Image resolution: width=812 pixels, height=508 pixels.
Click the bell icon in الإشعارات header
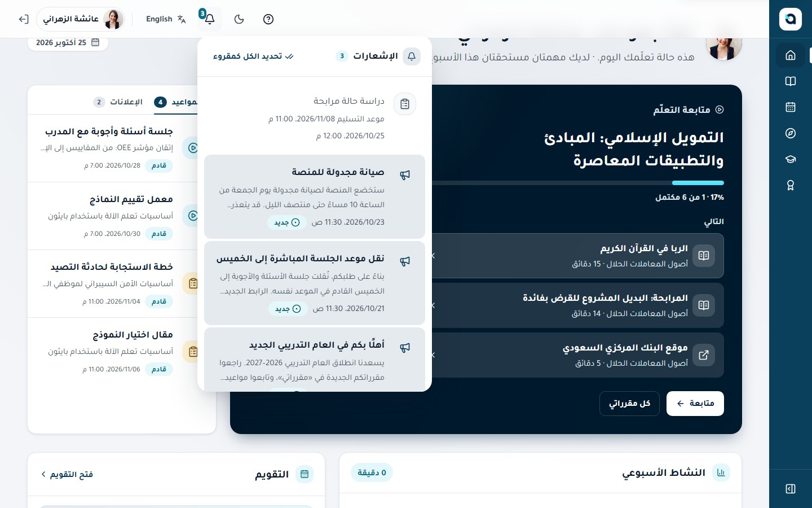click(412, 56)
